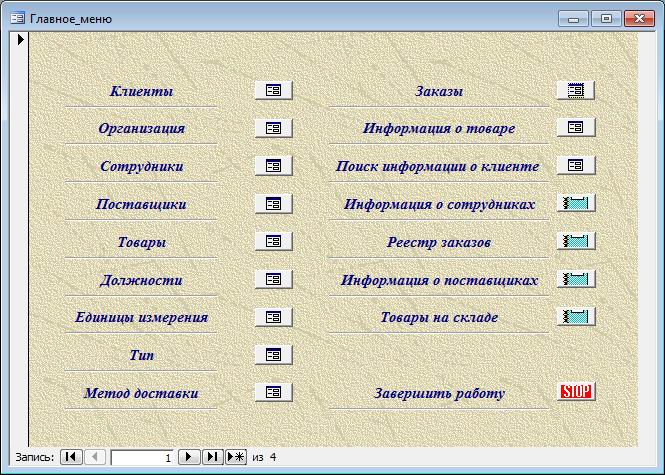The height and width of the screenshot is (475, 665).
Task: Open Информация о сотрудниках report icon
Action: 575,203
